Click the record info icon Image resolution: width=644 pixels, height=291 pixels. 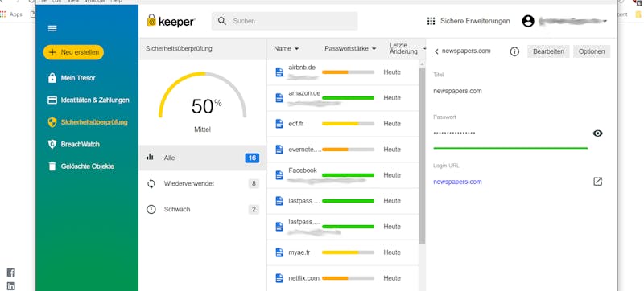click(x=514, y=51)
